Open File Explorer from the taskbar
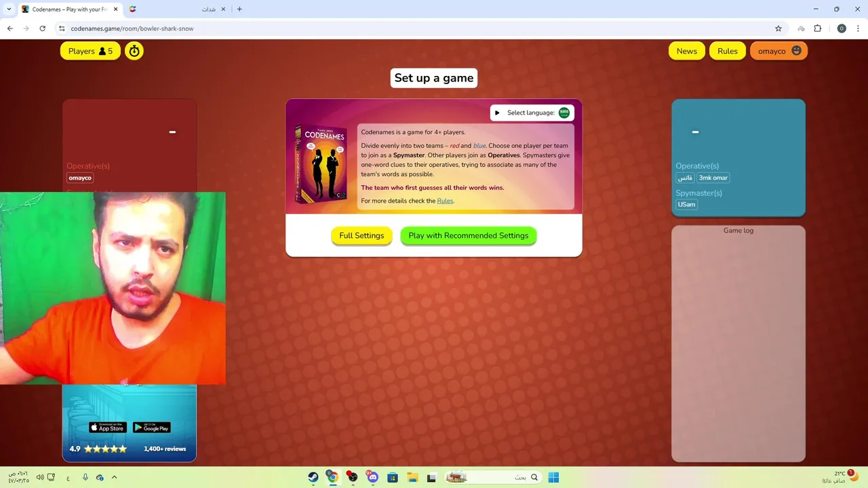The width and height of the screenshot is (868, 488). click(412, 477)
